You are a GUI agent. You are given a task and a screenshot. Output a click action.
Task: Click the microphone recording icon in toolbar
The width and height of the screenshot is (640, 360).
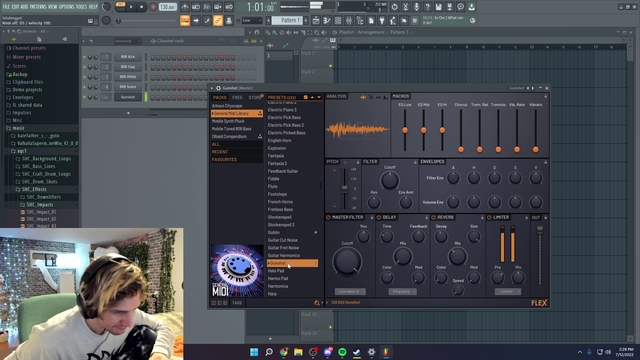coord(416,7)
